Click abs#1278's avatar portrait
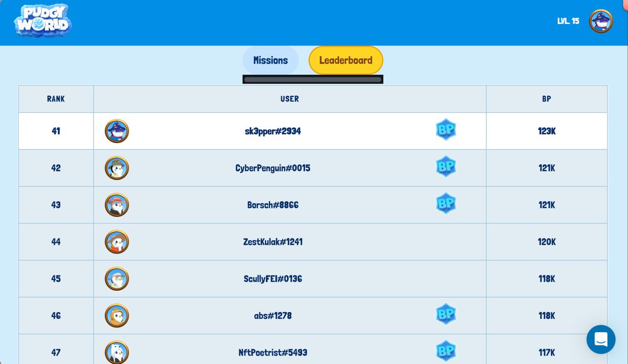Viewport: 628px width, 364px height. coord(116,315)
